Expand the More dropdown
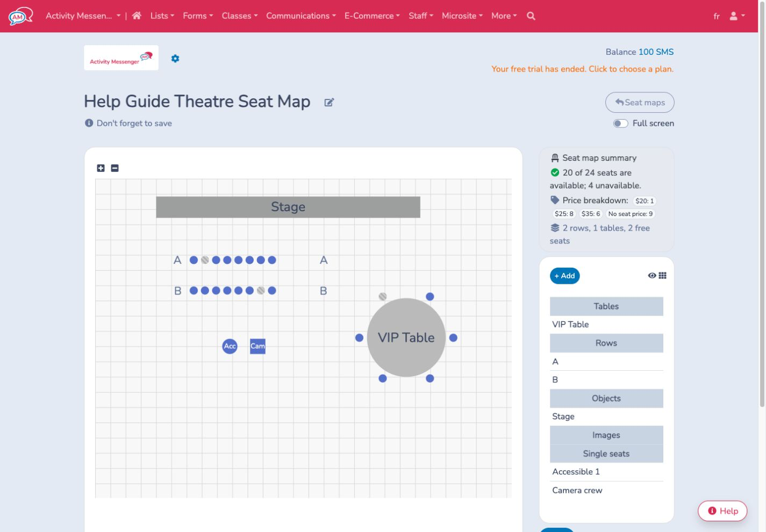This screenshot has height=532, width=766. (504, 16)
